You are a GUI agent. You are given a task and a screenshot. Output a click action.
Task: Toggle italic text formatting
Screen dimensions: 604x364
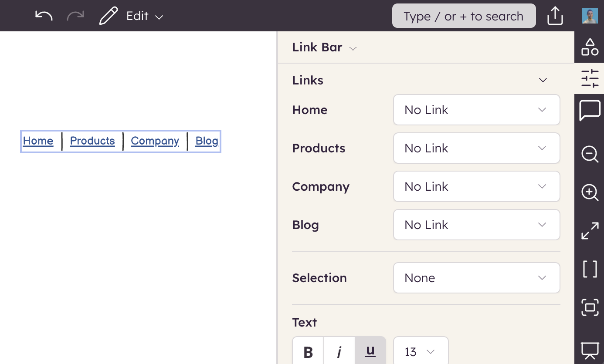(339, 351)
